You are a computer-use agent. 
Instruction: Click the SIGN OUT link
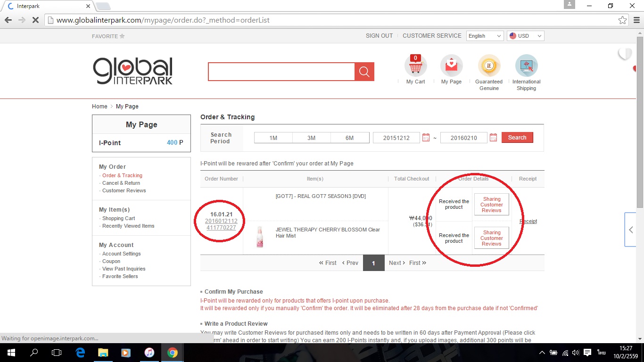pyautogui.click(x=379, y=36)
